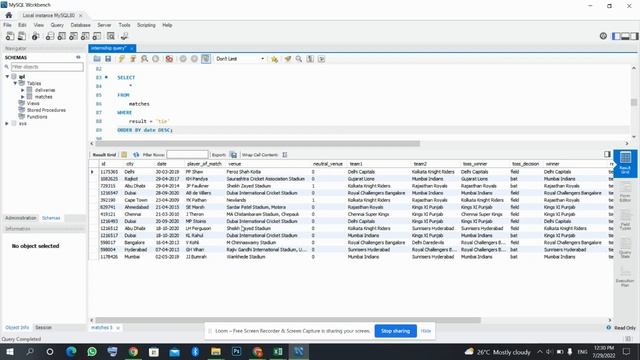Open the Query menu
This screenshot has height=360, width=640.
tap(57, 25)
